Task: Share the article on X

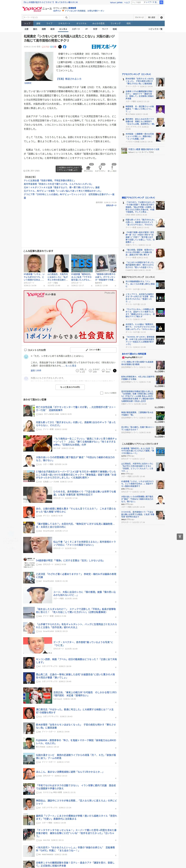Action: [60, 47]
